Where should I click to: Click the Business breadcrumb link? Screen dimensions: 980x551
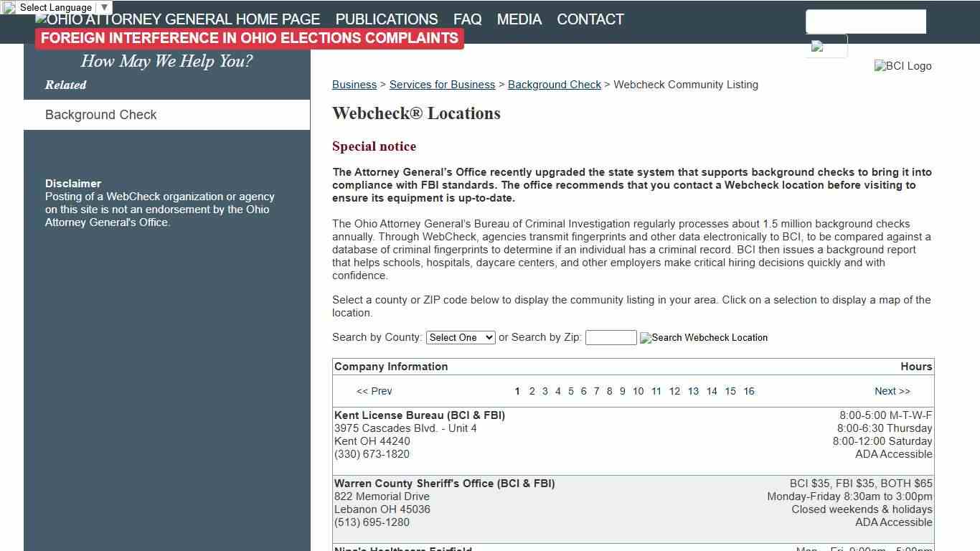tap(354, 84)
